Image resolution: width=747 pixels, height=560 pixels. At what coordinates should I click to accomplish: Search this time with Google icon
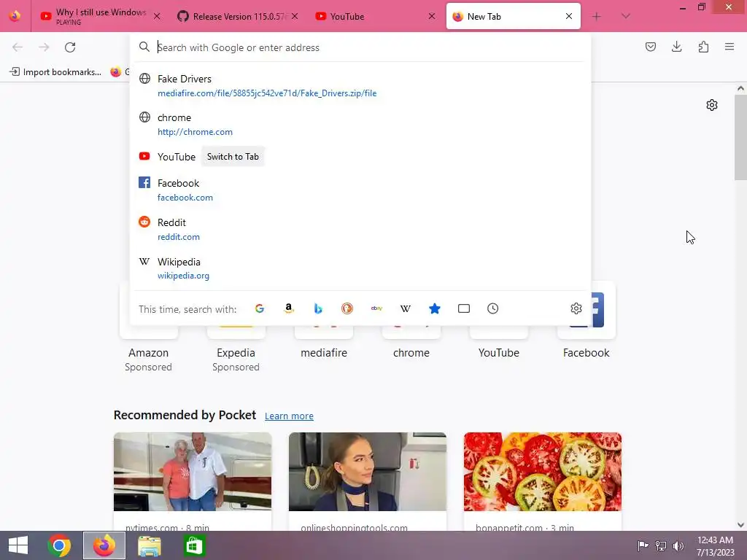(260, 308)
